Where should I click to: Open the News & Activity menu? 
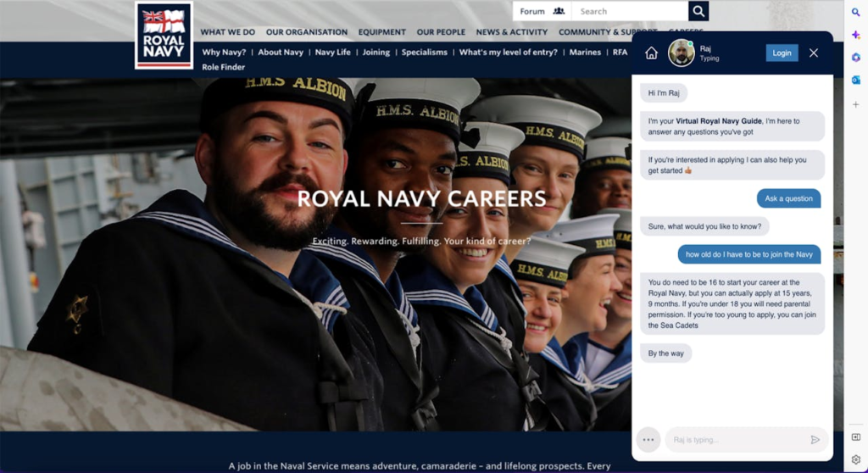(x=511, y=32)
